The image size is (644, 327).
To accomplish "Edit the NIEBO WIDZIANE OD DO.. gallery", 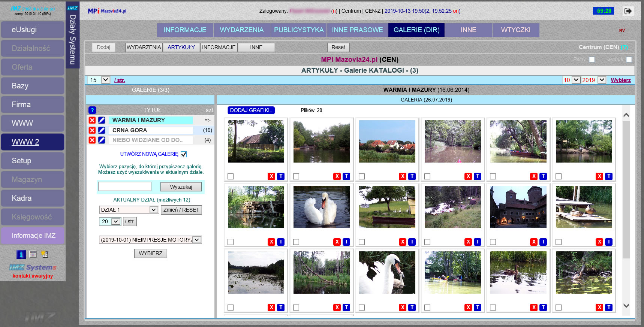I will [102, 140].
